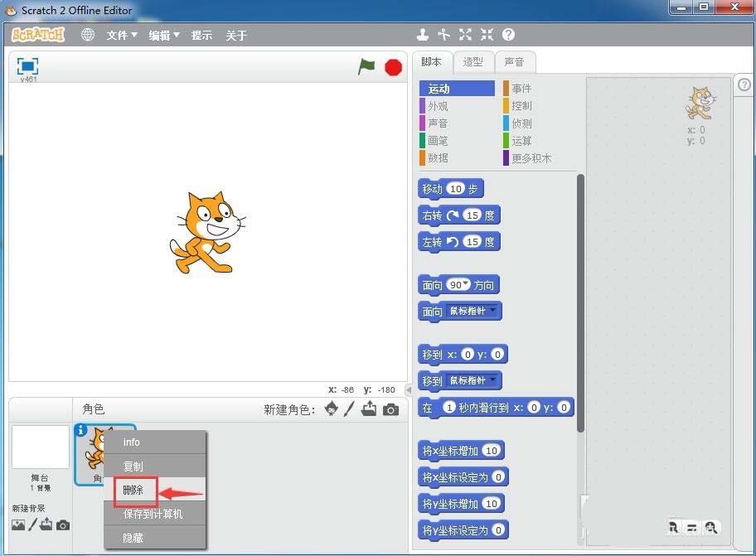Screen dimensions: 756x556
Task: Click the cat sprite on stage
Action: 207,233
